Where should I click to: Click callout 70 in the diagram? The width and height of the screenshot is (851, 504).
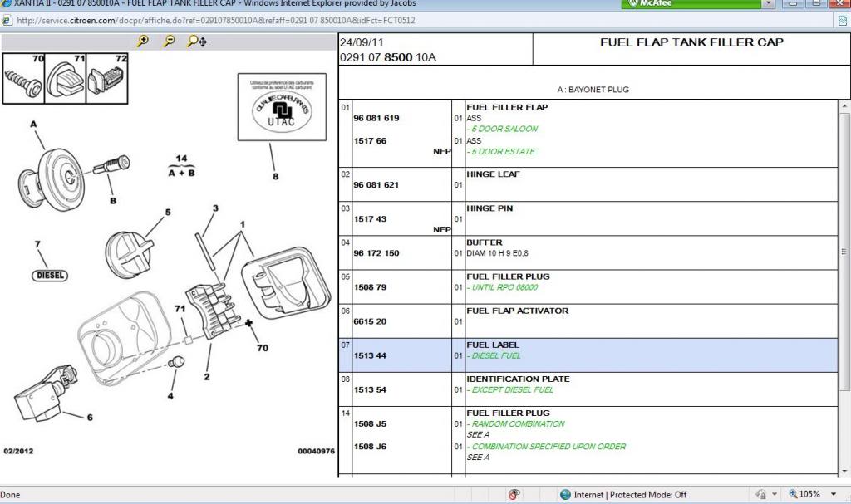point(263,348)
